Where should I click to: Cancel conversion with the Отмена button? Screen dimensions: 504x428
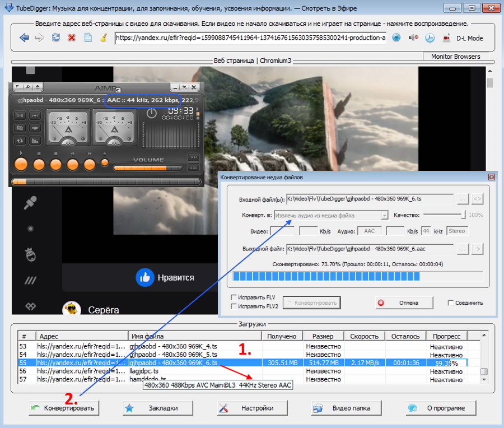pos(404,303)
